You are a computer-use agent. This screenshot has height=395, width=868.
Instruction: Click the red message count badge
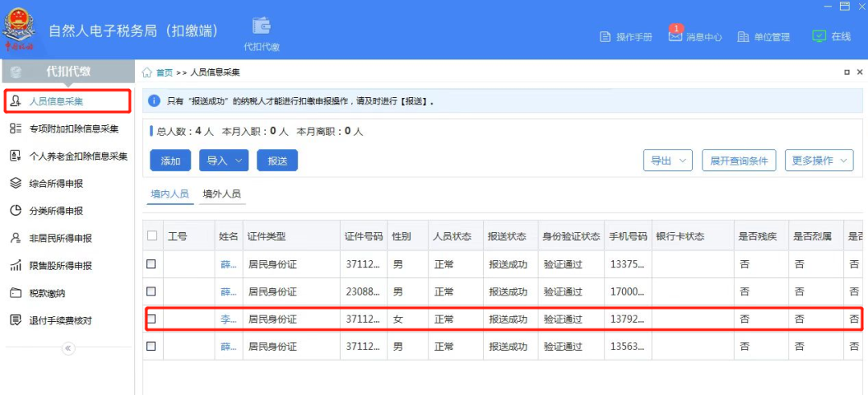coord(675,27)
